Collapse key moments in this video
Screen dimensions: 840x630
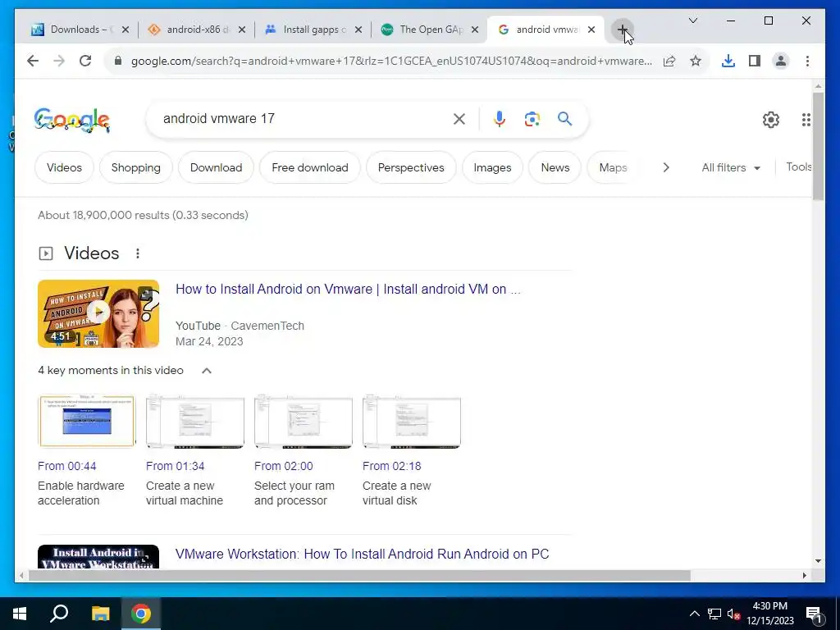coord(207,371)
